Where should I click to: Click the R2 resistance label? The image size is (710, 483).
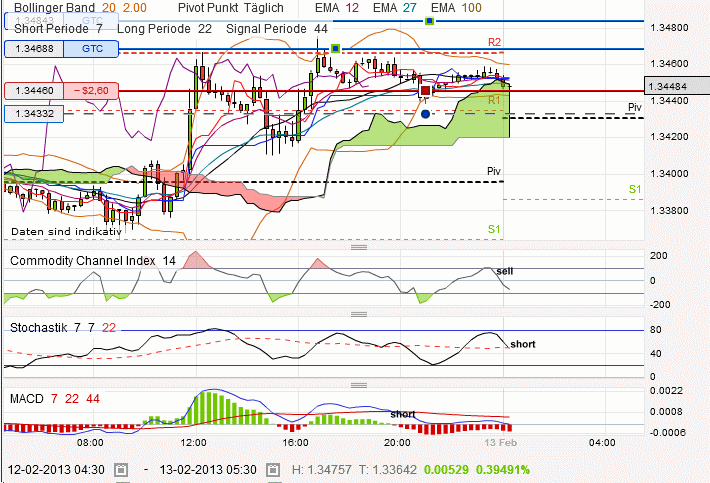pyautogui.click(x=494, y=42)
